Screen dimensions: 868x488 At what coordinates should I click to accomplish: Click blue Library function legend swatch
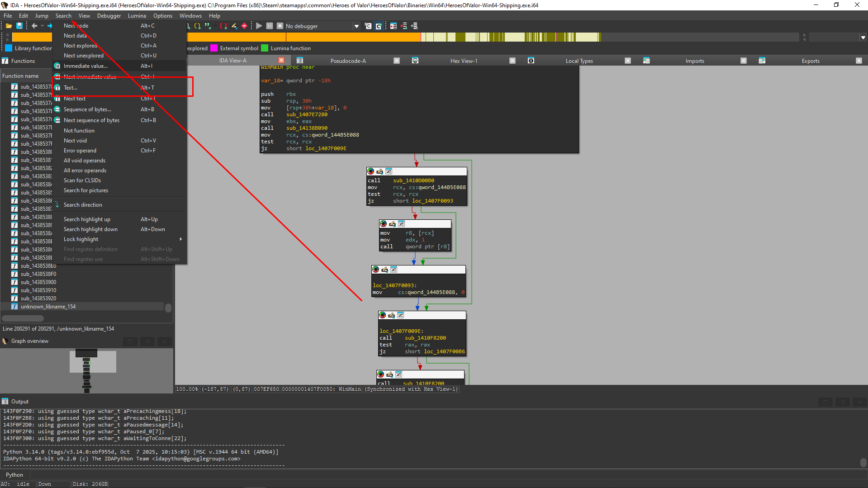(x=9, y=48)
